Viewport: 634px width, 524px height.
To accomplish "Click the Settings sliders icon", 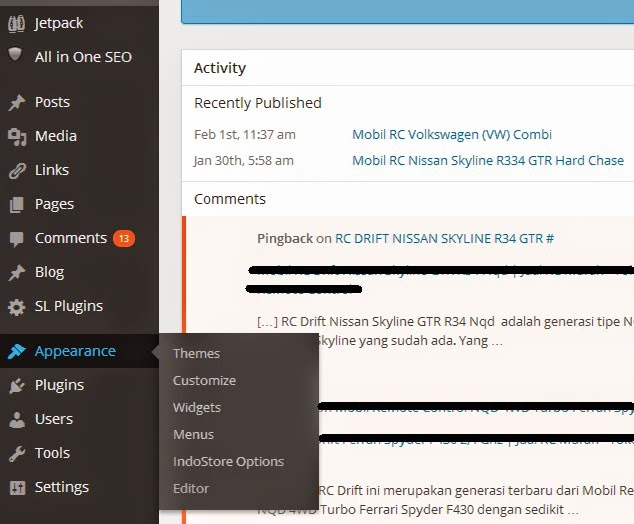I will tap(17, 488).
